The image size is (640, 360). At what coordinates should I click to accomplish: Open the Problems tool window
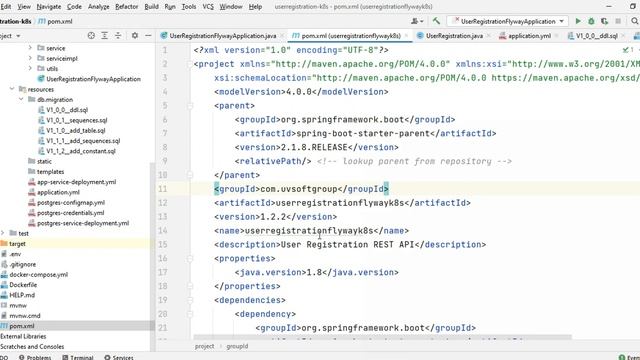coord(35,357)
